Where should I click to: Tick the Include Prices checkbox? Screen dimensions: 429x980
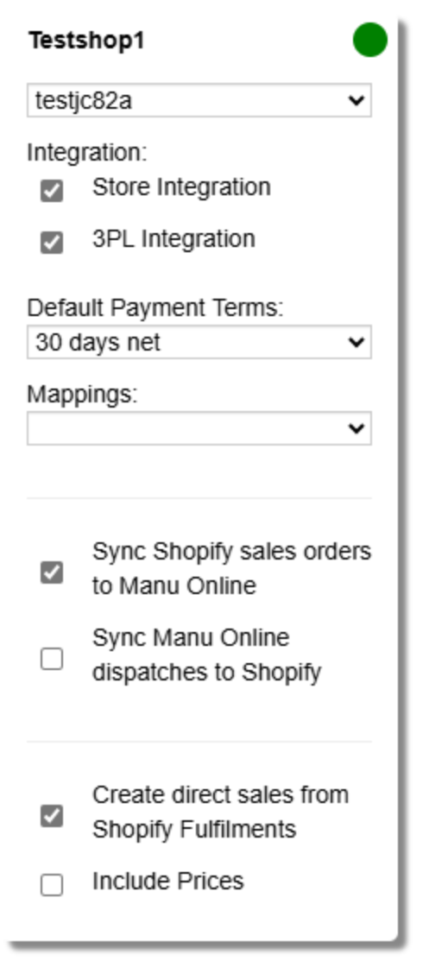(52, 884)
